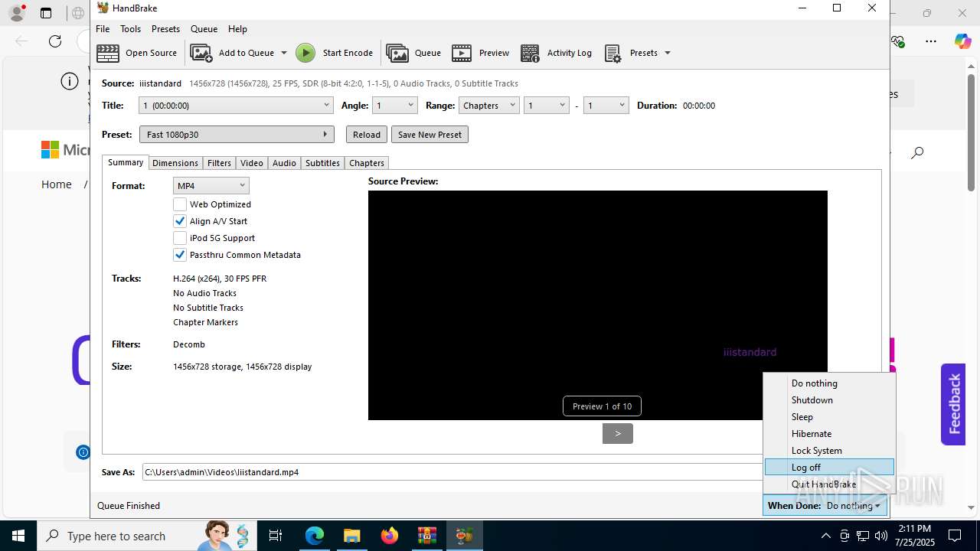
Task: Open the Range Chapters dropdown
Action: (488, 106)
